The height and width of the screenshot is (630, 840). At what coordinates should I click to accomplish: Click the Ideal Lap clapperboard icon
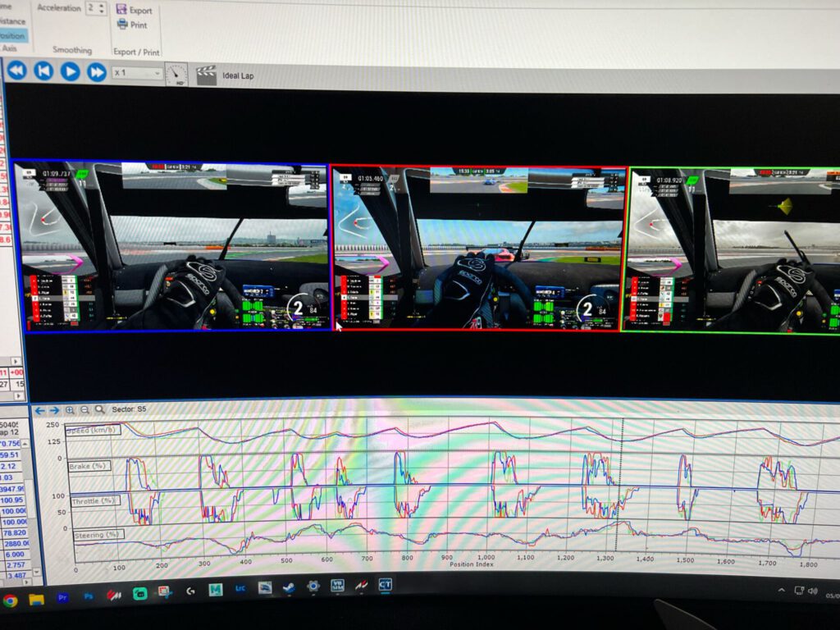click(x=206, y=75)
